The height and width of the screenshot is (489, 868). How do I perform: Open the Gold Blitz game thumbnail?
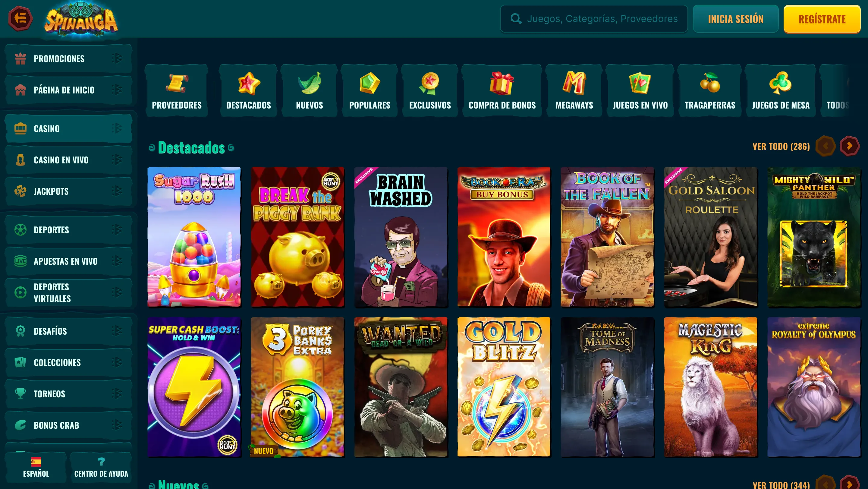point(504,387)
